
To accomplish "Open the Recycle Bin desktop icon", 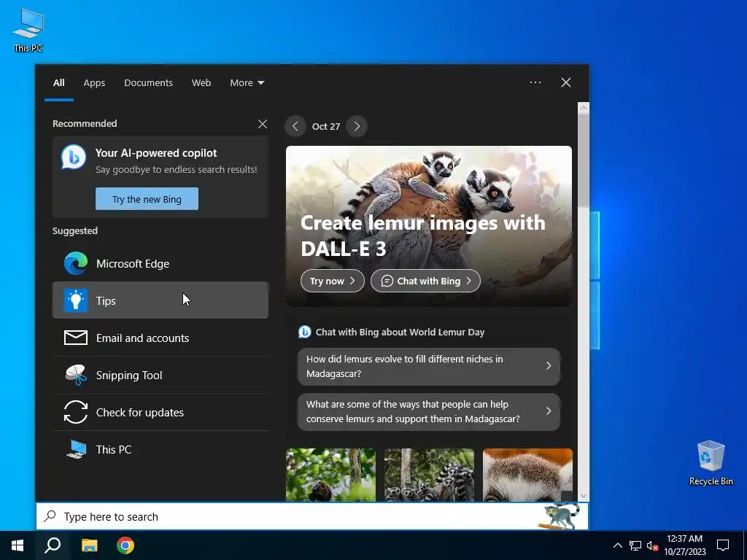I will click(x=711, y=463).
